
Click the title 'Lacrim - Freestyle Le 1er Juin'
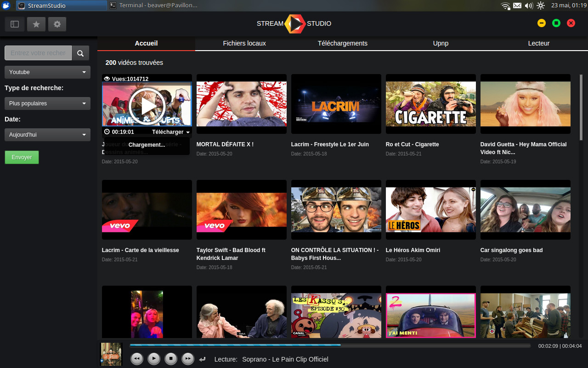(330, 144)
